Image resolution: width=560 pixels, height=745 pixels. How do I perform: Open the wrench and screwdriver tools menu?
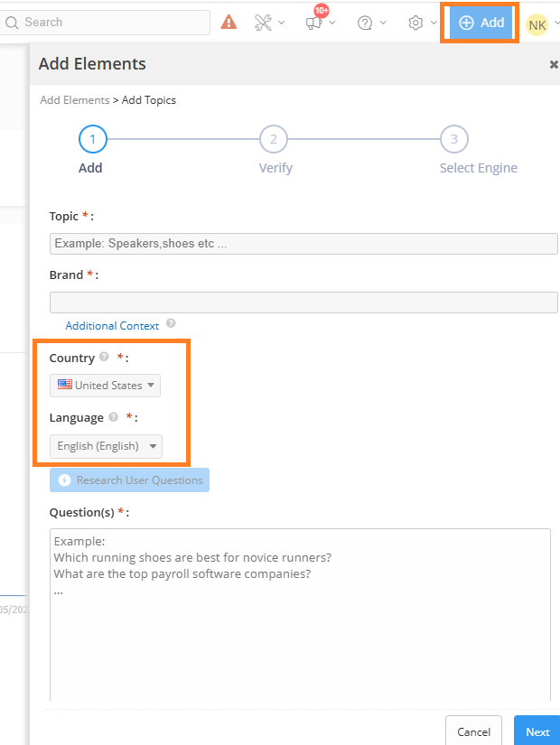pos(264,23)
